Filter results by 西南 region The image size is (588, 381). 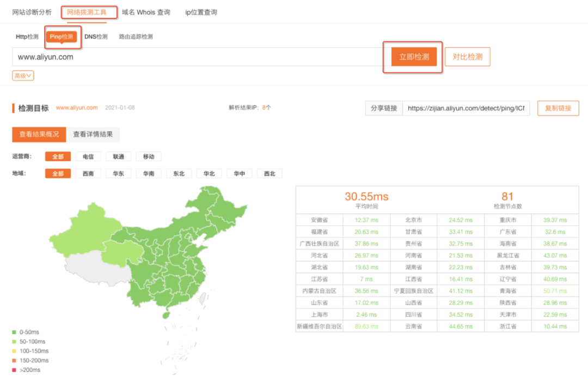pyautogui.click(x=88, y=173)
